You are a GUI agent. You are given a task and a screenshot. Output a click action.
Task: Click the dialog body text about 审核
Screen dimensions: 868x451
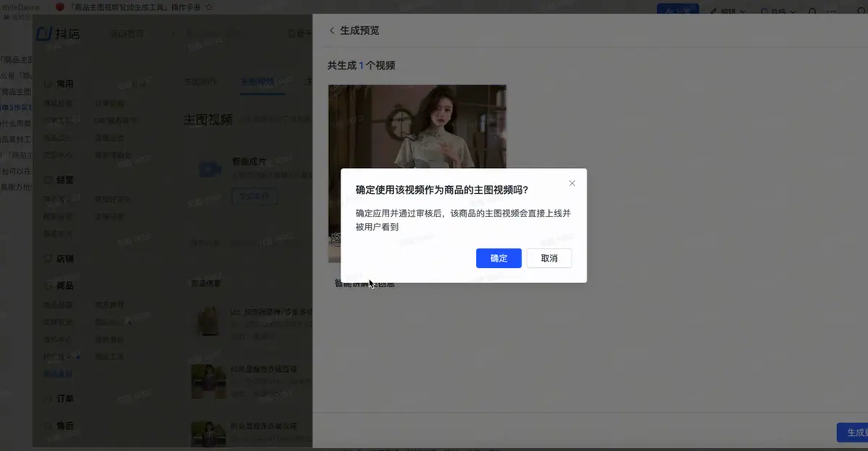tap(463, 220)
